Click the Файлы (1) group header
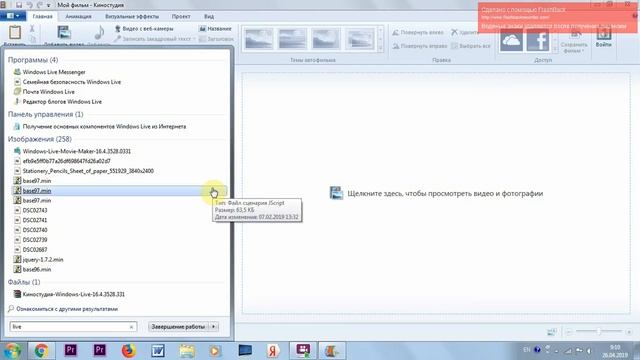640x360 pixels. pyautogui.click(x=24, y=282)
